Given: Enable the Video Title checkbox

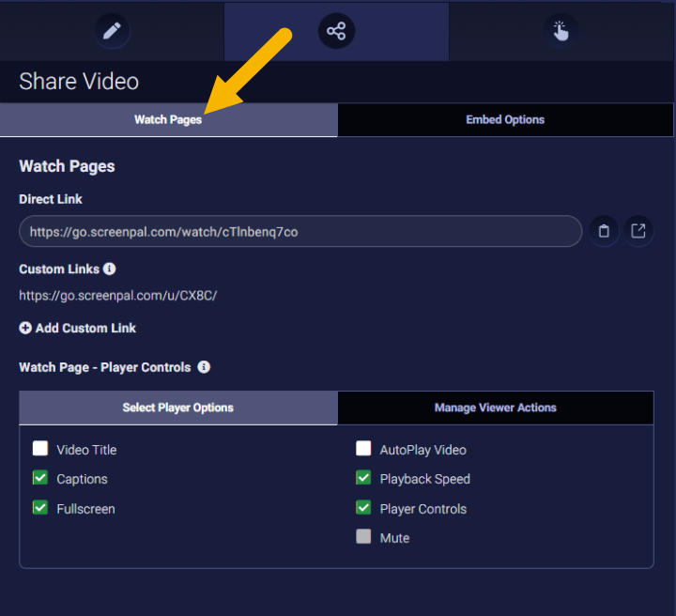Looking at the screenshot, I should coord(40,449).
